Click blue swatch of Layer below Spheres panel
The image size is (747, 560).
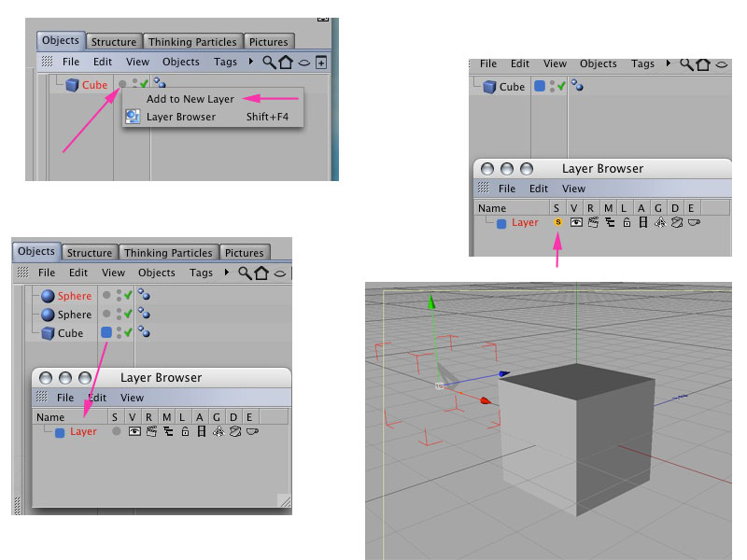pyautogui.click(x=60, y=433)
